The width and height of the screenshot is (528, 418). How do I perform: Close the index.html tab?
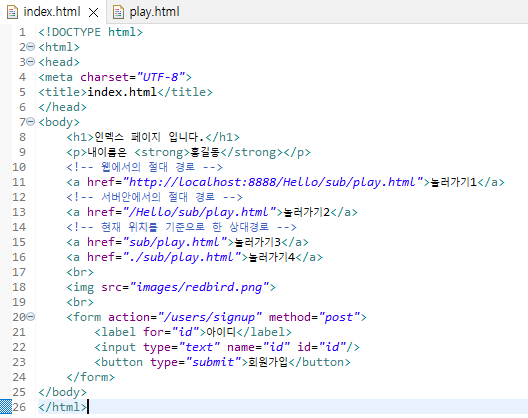(93, 13)
